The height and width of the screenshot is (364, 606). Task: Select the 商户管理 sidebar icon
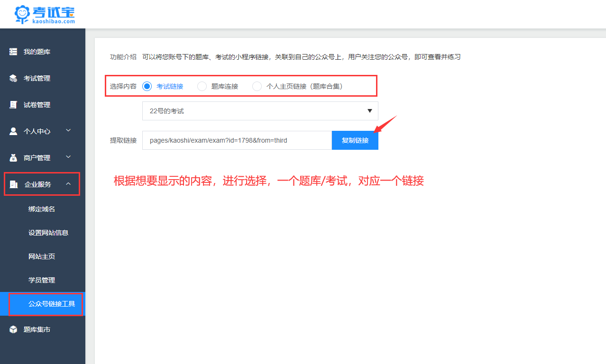(x=13, y=157)
